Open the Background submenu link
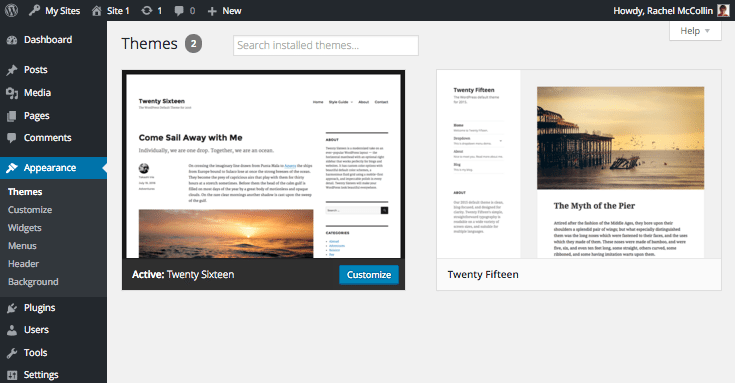Screen dimensions: 735x383 coord(33,282)
